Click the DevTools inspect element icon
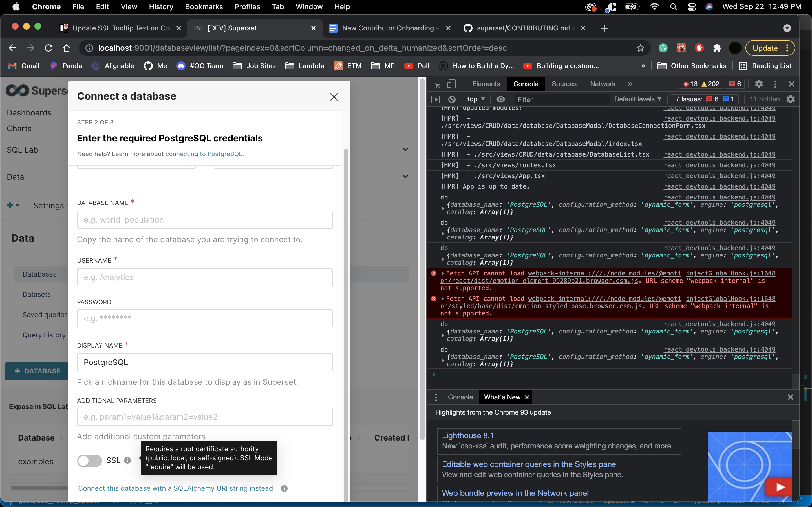The width and height of the screenshot is (812, 507). pyautogui.click(x=436, y=84)
